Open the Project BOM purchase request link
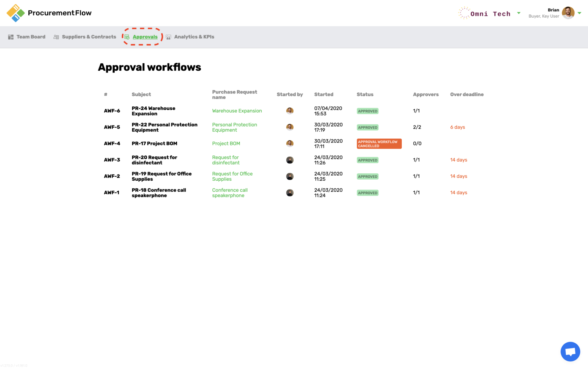Viewport: 588px width, 368px height. (x=226, y=144)
